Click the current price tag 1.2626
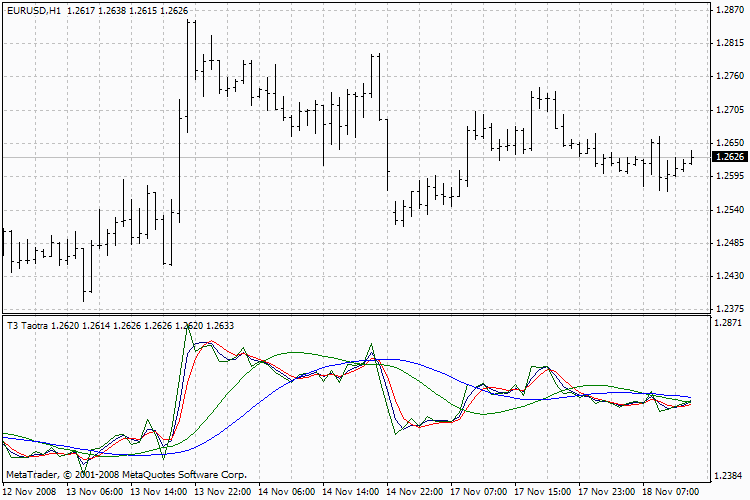 pos(729,156)
